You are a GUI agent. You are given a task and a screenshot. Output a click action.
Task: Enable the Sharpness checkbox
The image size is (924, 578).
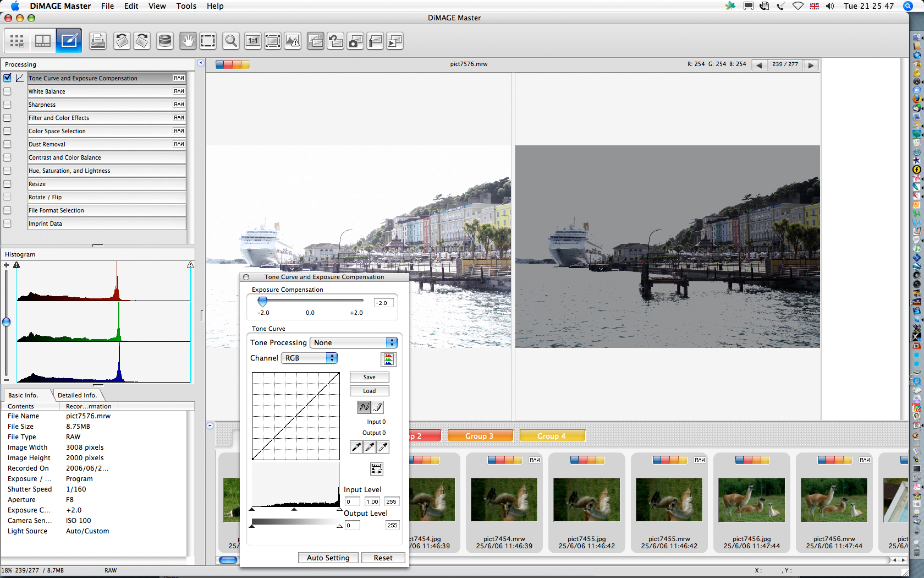7,105
